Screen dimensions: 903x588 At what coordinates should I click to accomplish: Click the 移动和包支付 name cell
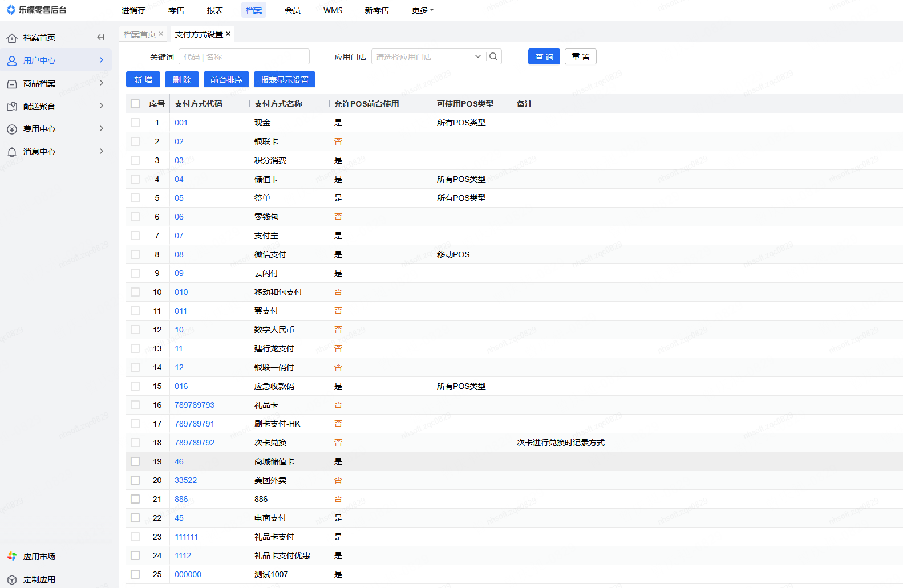pyautogui.click(x=278, y=292)
